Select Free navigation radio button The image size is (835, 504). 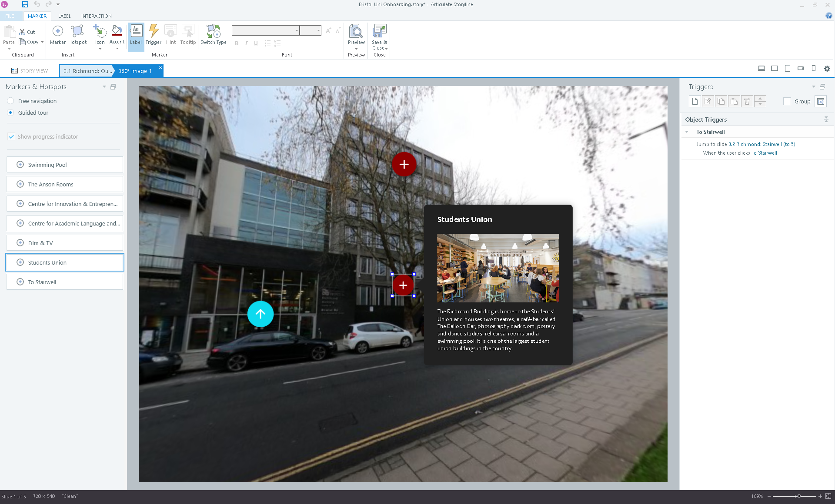click(11, 101)
